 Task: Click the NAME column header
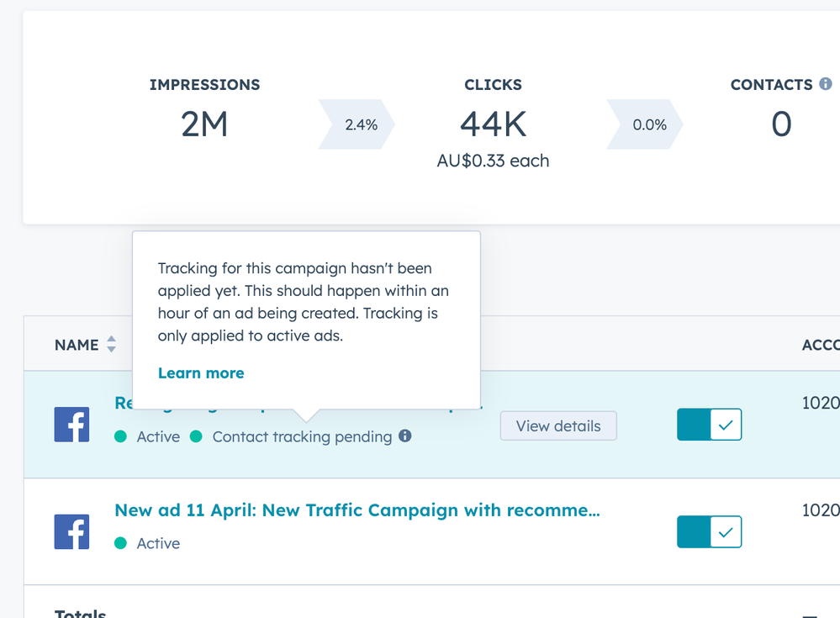coord(77,345)
